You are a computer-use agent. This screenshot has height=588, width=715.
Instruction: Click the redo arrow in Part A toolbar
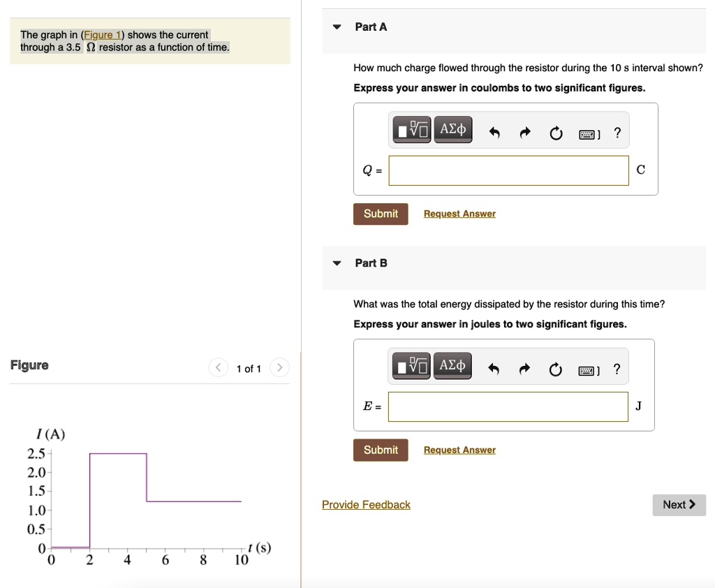524,132
